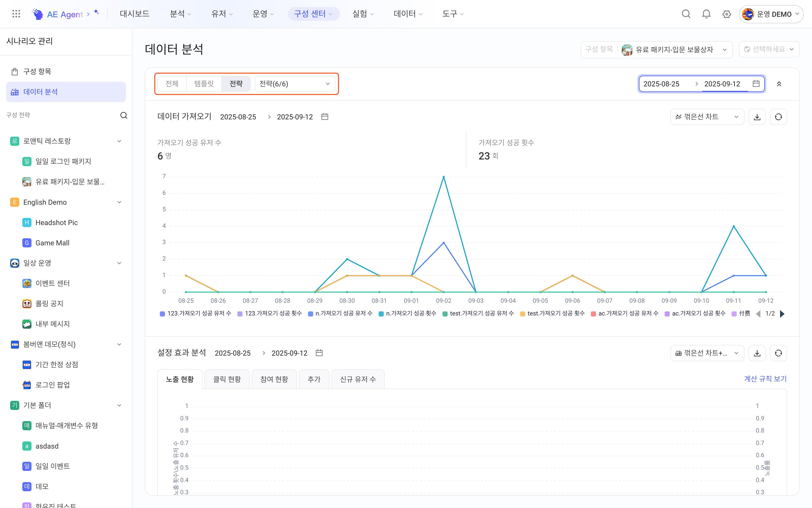Search strategies with sidebar magnifier icon
The width and height of the screenshot is (812, 508).
coord(124,115)
